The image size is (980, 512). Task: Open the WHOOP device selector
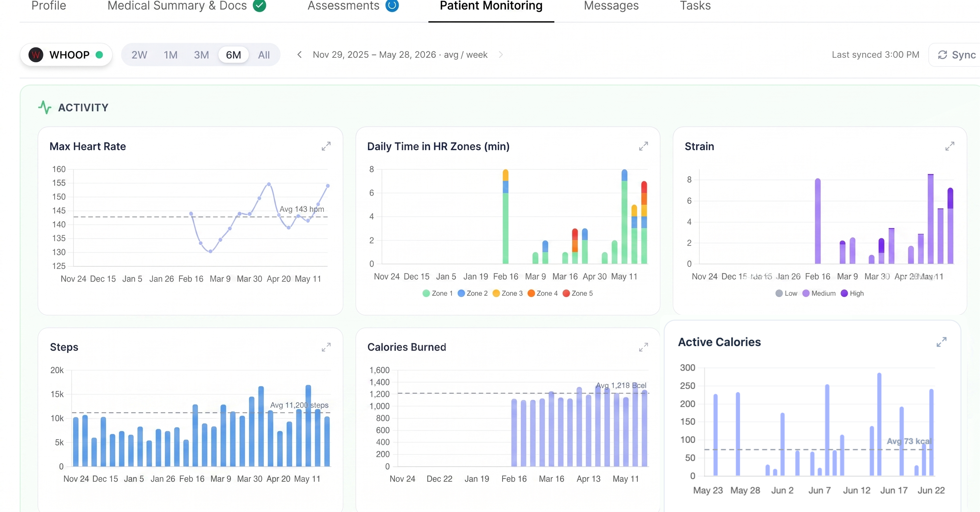point(66,55)
